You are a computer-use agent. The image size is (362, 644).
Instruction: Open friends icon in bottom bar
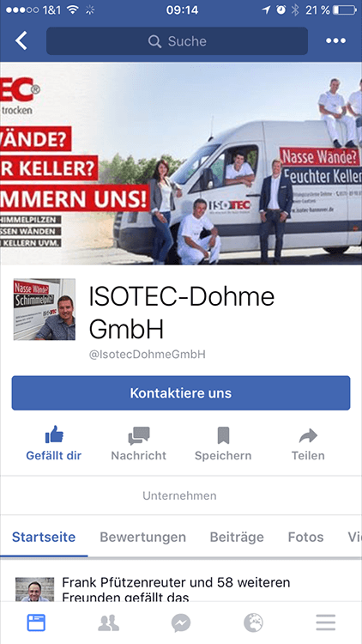click(108, 623)
